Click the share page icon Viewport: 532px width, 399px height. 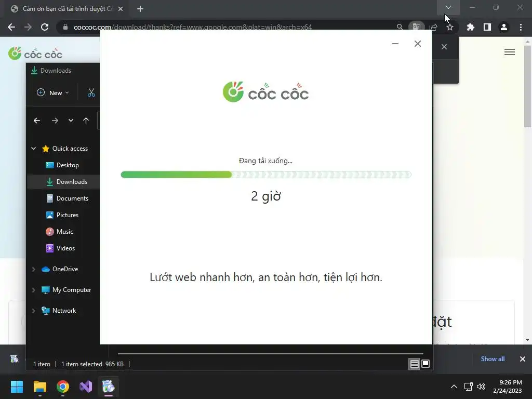(433, 27)
